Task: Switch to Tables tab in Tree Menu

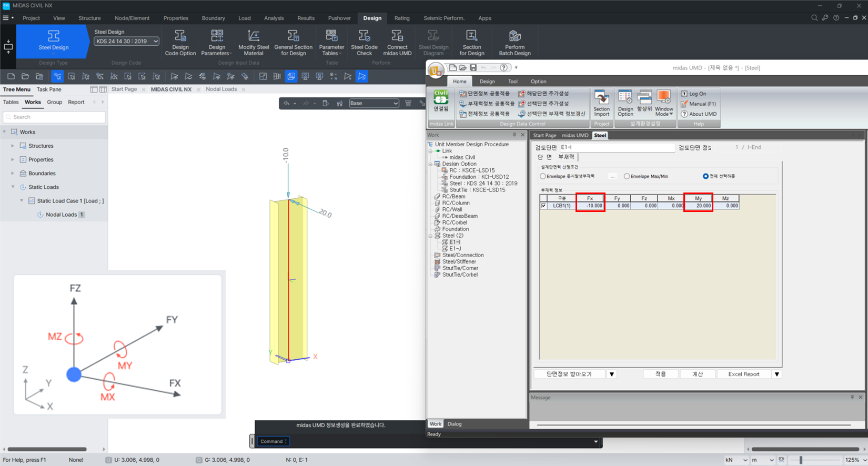Action: pos(11,102)
